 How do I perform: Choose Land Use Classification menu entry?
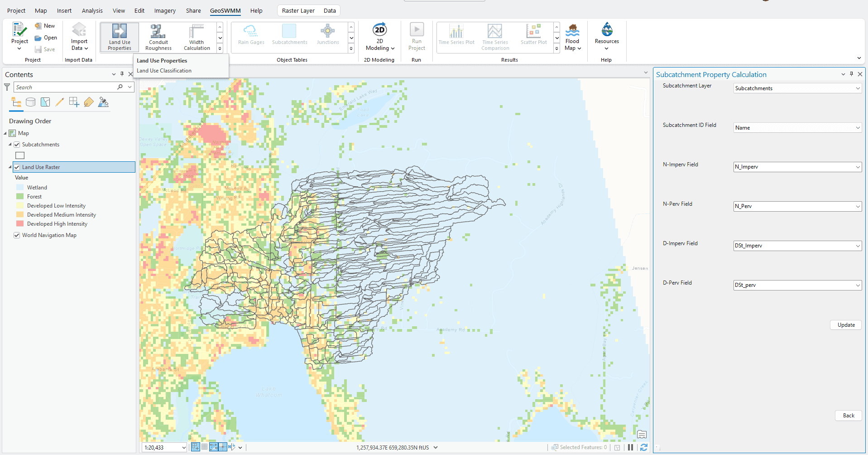(164, 71)
